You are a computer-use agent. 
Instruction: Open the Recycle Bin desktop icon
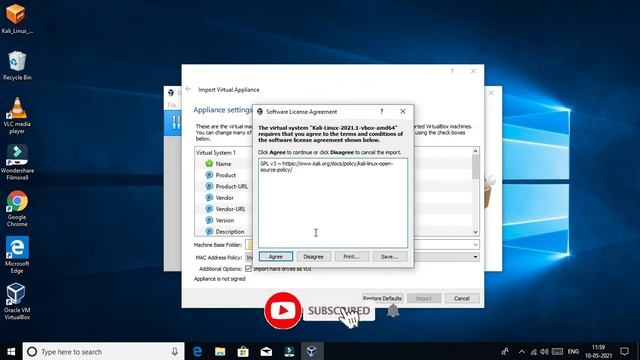[x=17, y=65]
